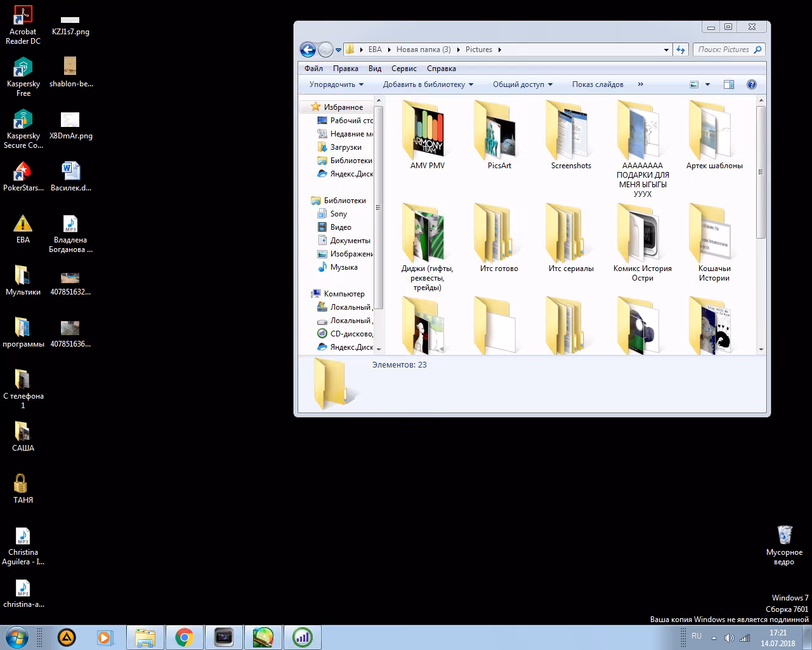Select the Итс сериалы folder

[x=571, y=238]
